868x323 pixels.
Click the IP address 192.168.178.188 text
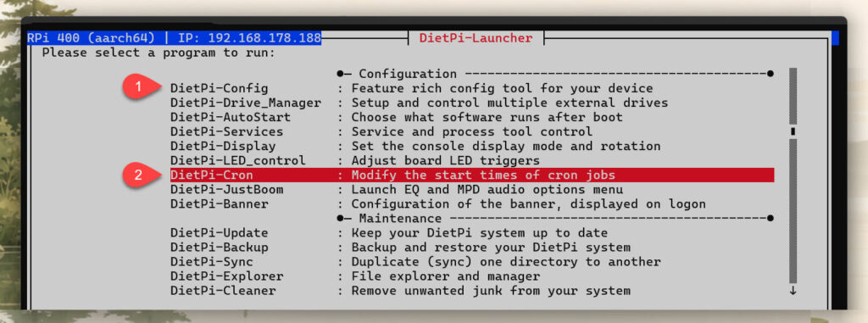[264, 38]
